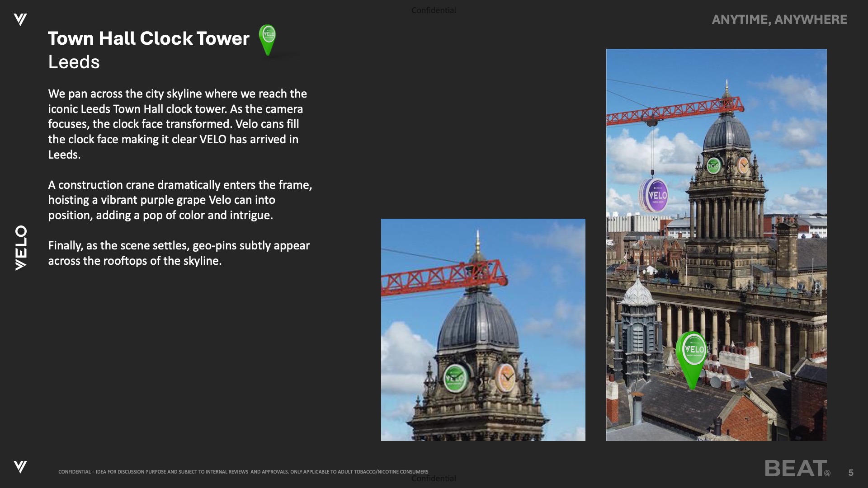Click the ANYTIME, ANYWHERE header text
This screenshot has width=868, height=488.
(779, 19)
